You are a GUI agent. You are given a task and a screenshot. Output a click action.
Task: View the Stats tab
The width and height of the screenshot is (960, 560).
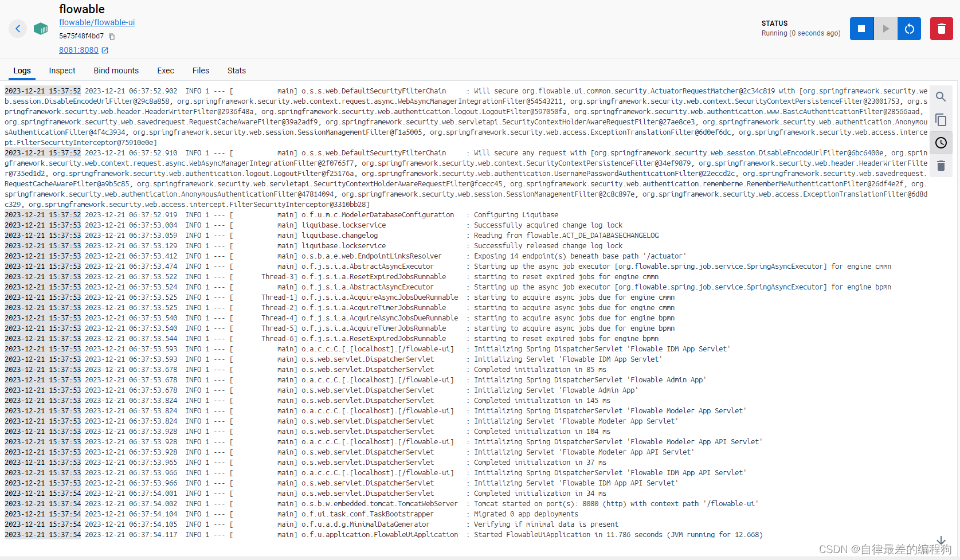(237, 71)
